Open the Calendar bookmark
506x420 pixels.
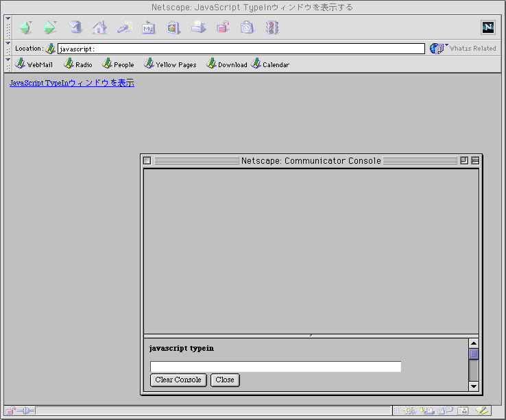point(270,64)
